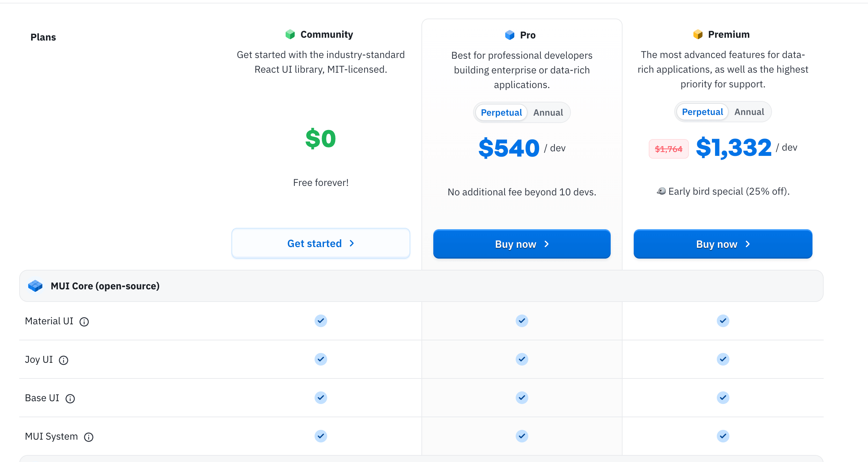Click the yellow Premium cube icon
The width and height of the screenshot is (868, 462).
pyautogui.click(x=698, y=34)
